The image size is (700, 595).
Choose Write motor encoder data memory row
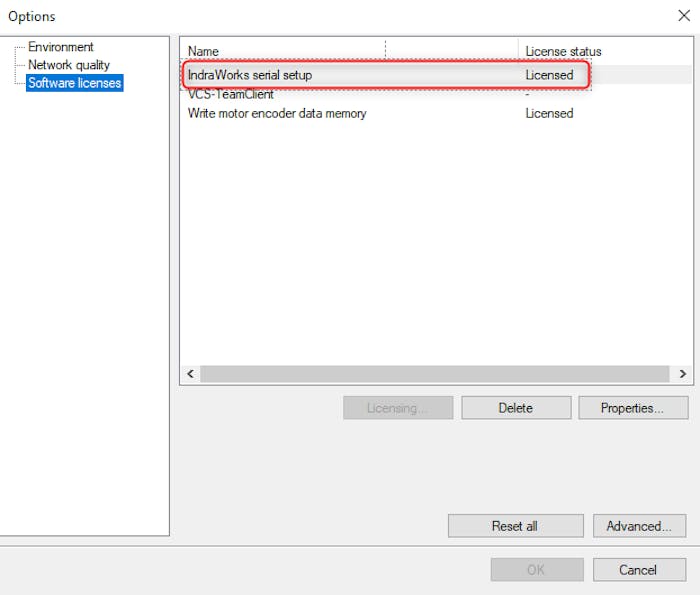point(277,113)
